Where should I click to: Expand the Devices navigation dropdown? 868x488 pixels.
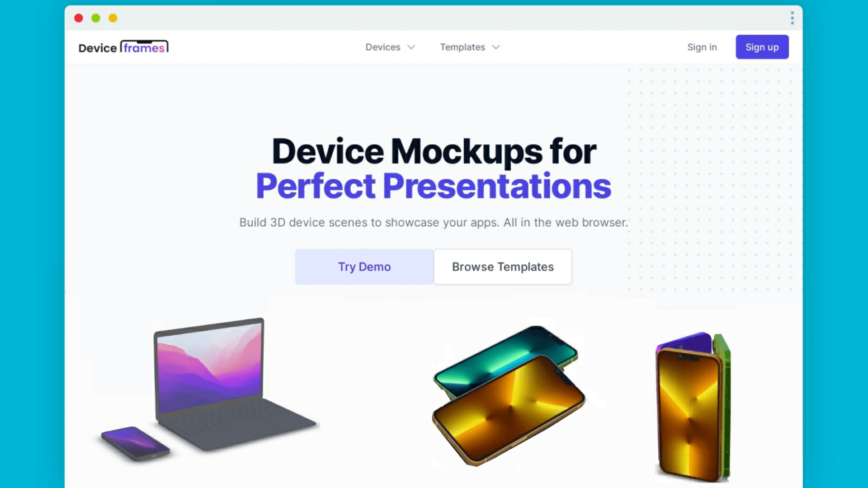390,47
